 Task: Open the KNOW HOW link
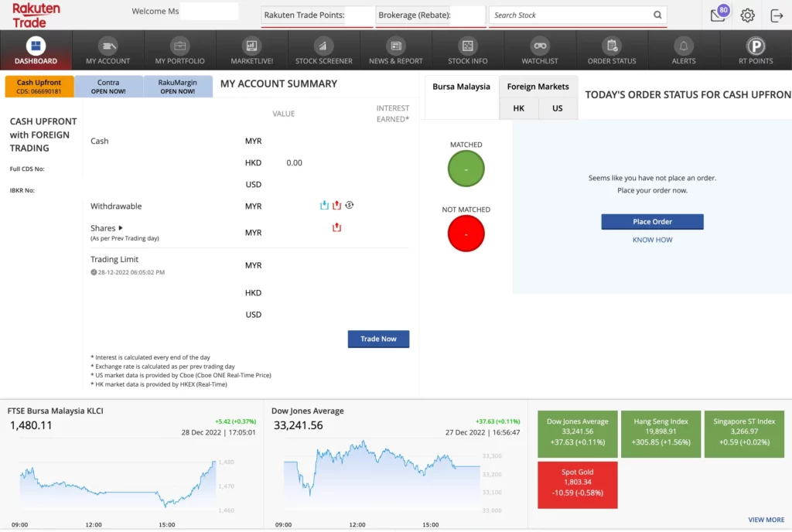(652, 240)
